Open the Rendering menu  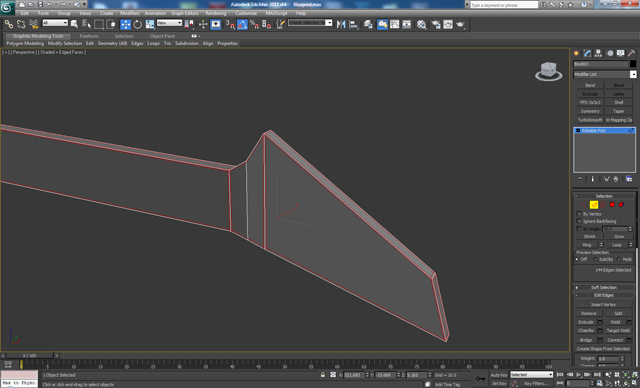tap(216, 13)
